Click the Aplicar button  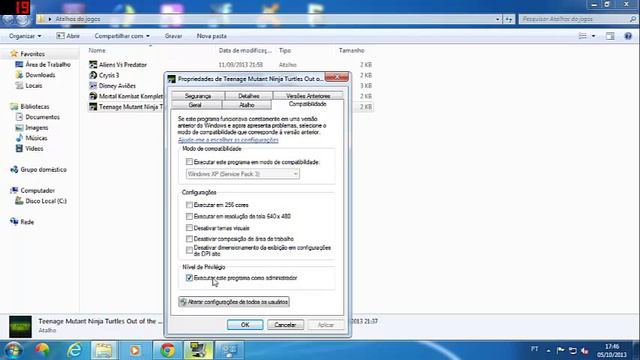coord(326,324)
